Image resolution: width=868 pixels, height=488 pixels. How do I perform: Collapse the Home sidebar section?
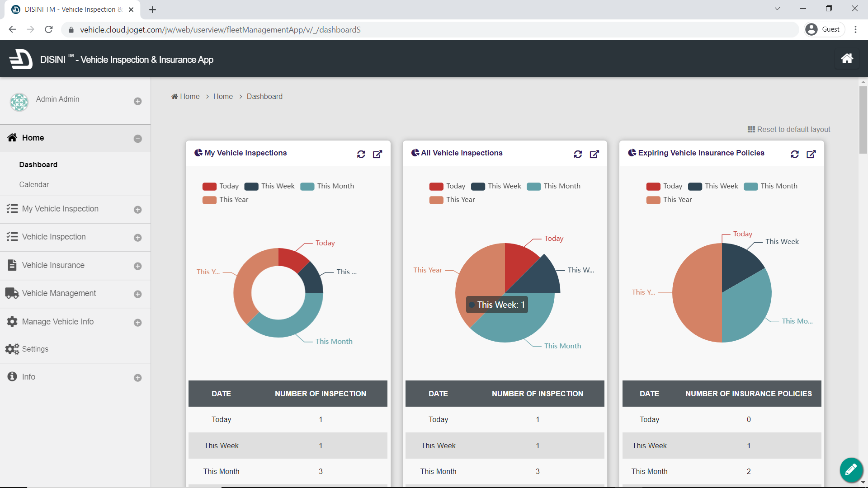137,139
